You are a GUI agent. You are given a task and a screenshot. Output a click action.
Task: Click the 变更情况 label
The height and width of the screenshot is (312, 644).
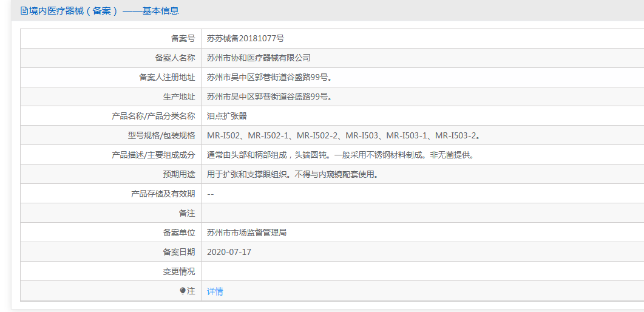pos(179,271)
